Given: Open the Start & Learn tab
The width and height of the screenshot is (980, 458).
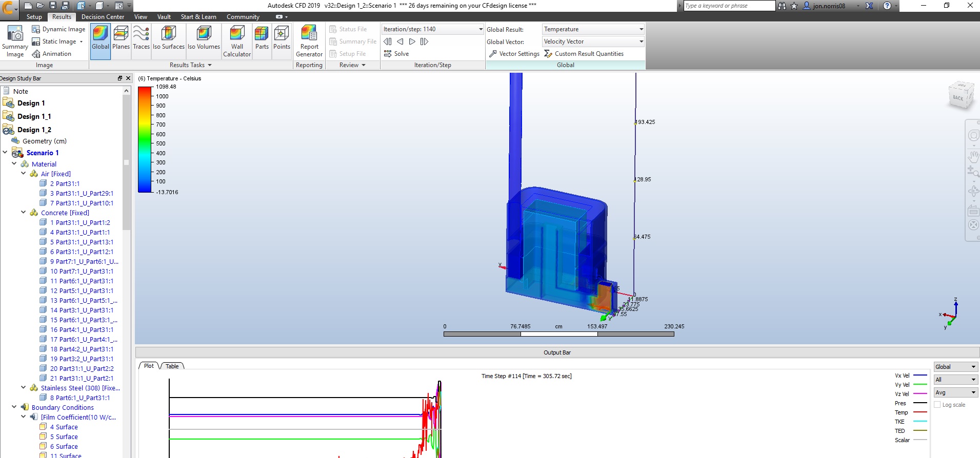Looking at the screenshot, I should tap(198, 17).
